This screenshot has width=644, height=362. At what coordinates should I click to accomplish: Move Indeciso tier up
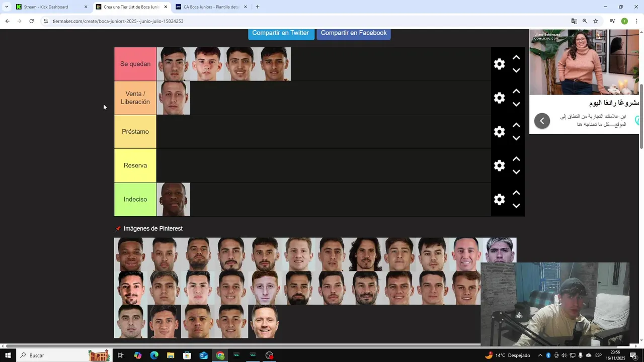coord(516,193)
